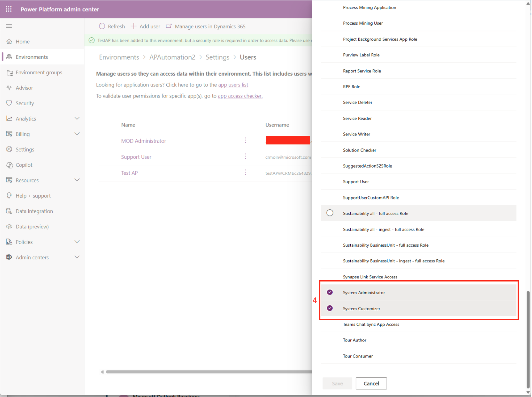532x397 pixels.
Task: Click the Copilot sidebar icon
Action: click(x=10, y=165)
